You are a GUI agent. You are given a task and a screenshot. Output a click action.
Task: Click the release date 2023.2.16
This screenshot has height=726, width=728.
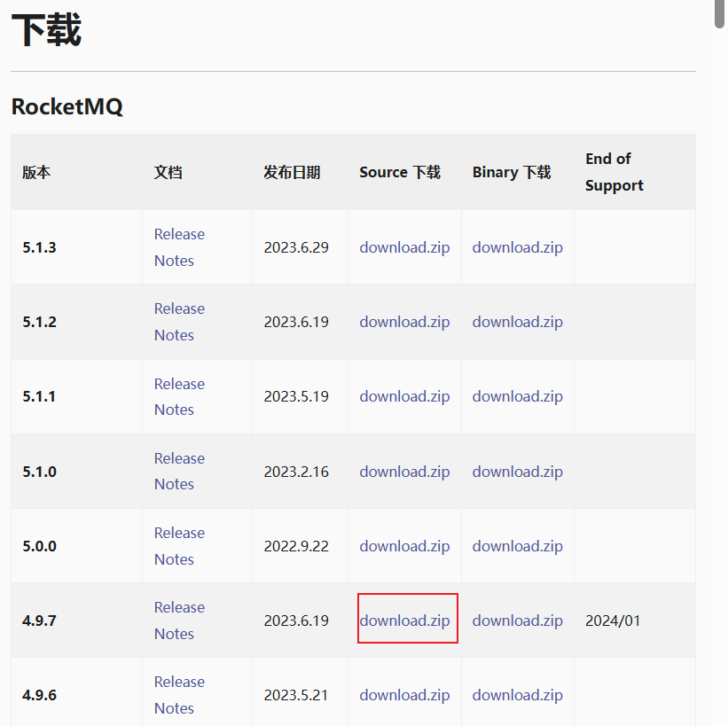pos(296,472)
